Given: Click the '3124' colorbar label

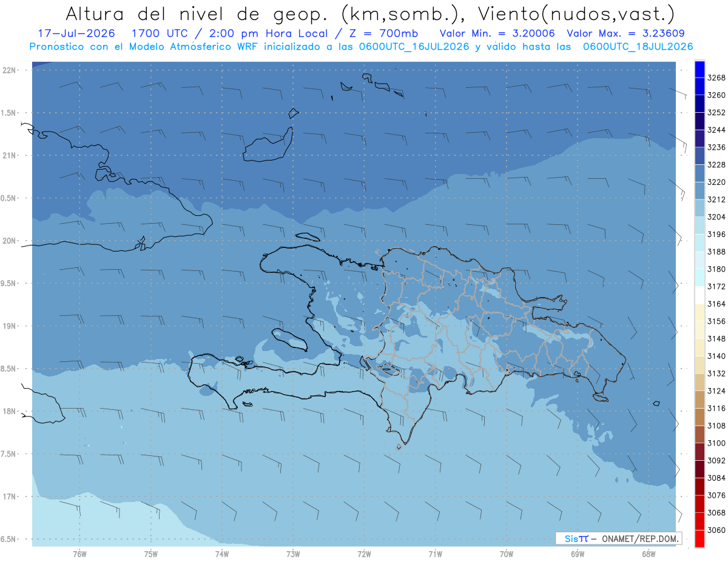Looking at the screenshot, I should 716,390.
